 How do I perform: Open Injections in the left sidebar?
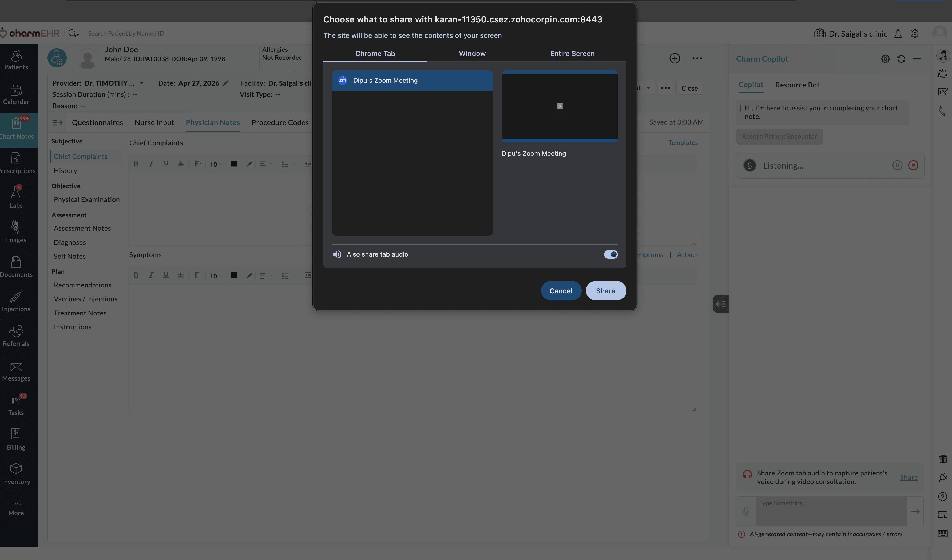pos(16,302)
